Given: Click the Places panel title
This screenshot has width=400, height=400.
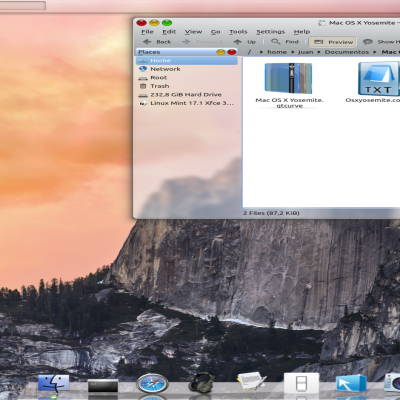Looking at the screenshot, I should [x=149, y=52].
